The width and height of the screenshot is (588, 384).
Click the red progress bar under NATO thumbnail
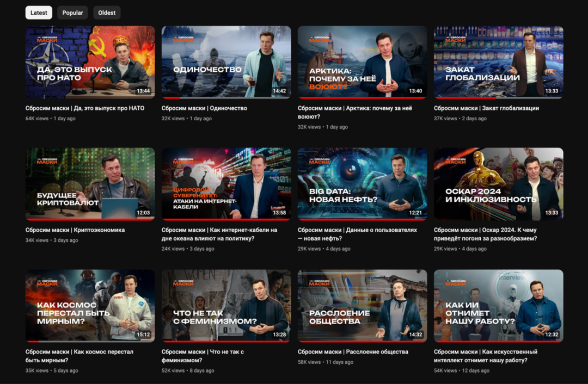click(x=90, y=98)
